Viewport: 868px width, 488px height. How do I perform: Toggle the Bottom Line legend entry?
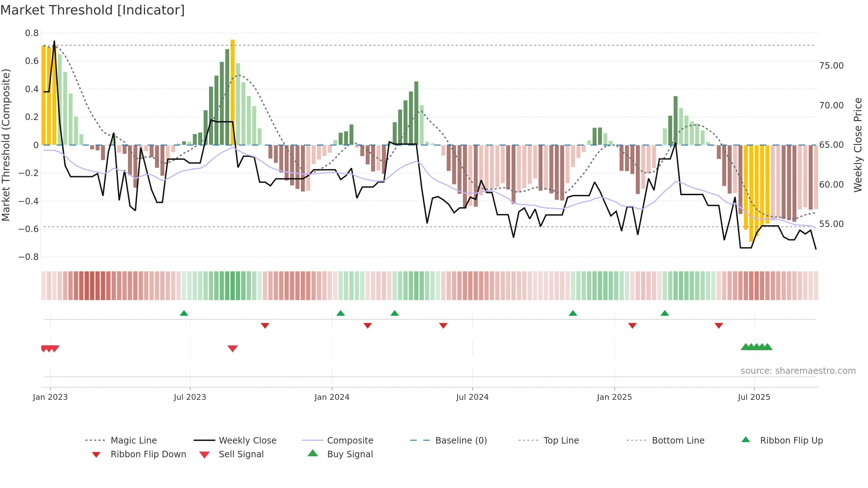tap(665, 440)
